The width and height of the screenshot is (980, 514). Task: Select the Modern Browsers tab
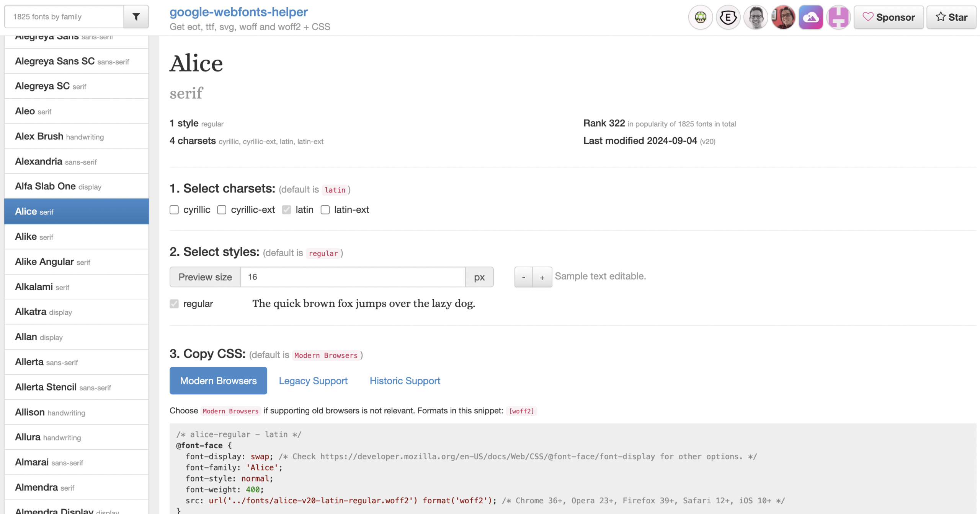tap(218, 381)
